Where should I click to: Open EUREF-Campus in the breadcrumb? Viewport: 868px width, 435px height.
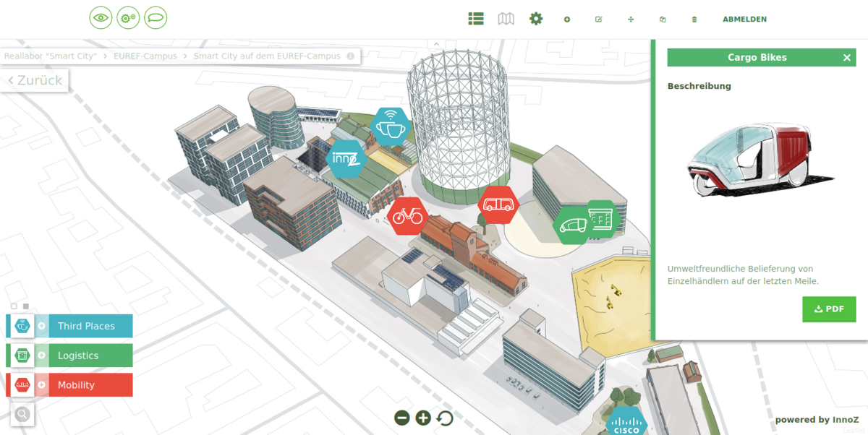click(x=145, y=55)
